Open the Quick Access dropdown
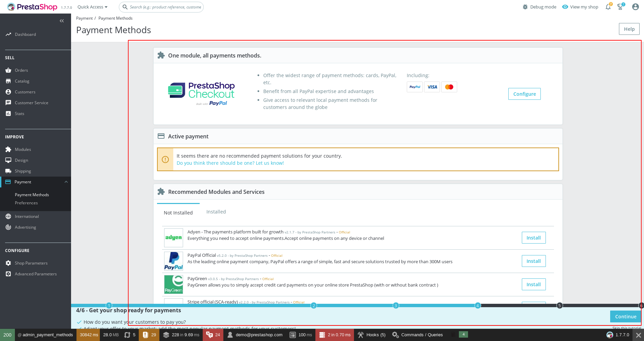644x341 pixels. [x=92, y=7]
